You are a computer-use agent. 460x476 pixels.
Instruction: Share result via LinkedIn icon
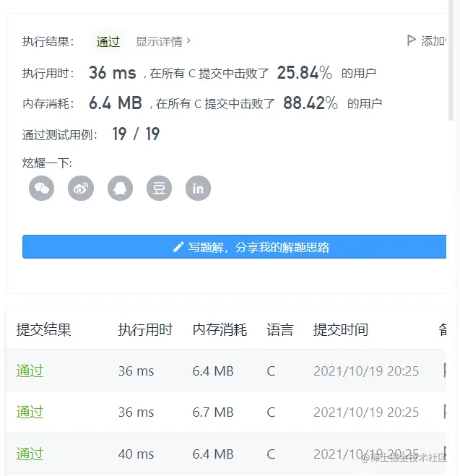point(198,189)
